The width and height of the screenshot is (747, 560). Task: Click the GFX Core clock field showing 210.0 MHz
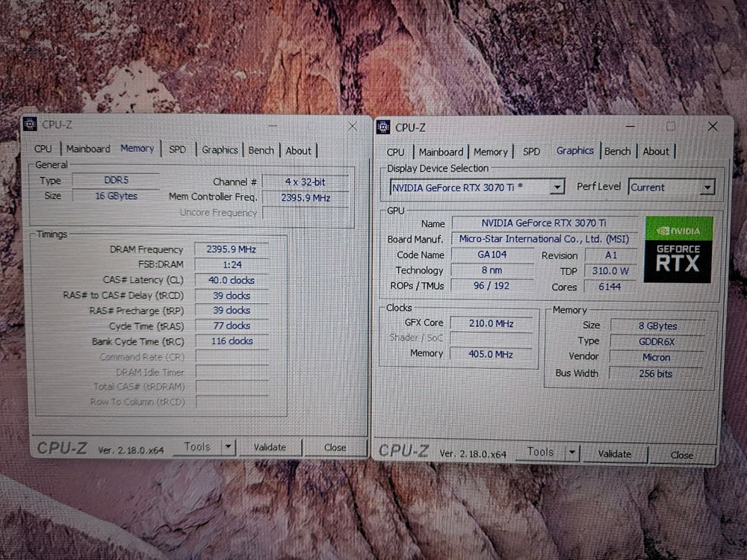490,323
